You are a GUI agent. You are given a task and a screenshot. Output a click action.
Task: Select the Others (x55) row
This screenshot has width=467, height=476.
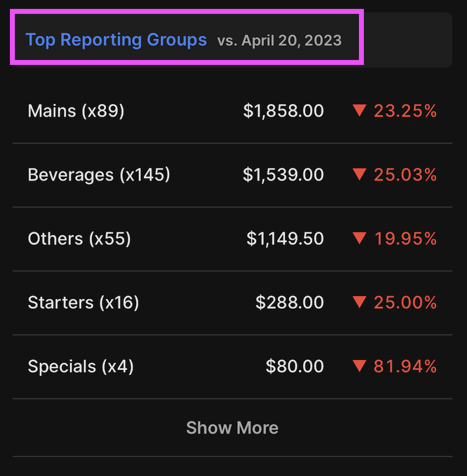(x=79, y=239)
